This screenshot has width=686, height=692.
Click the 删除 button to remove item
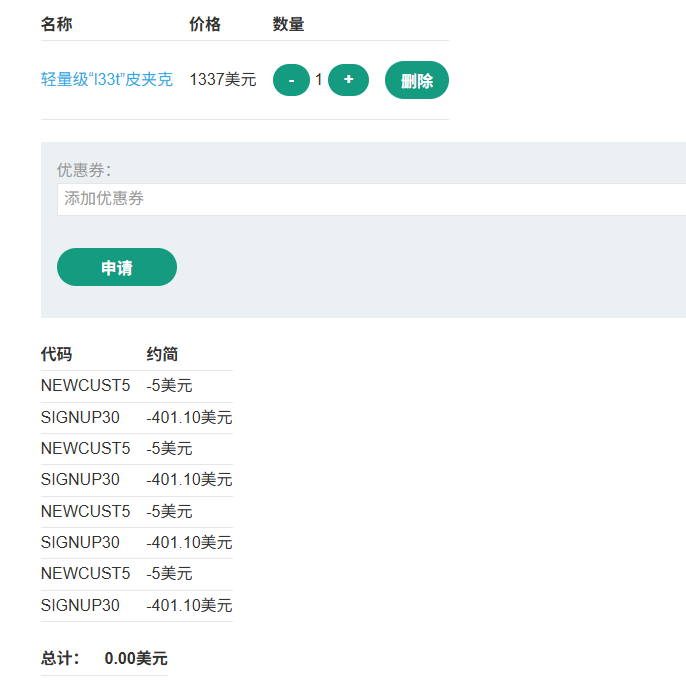click(x=416, y=81)
